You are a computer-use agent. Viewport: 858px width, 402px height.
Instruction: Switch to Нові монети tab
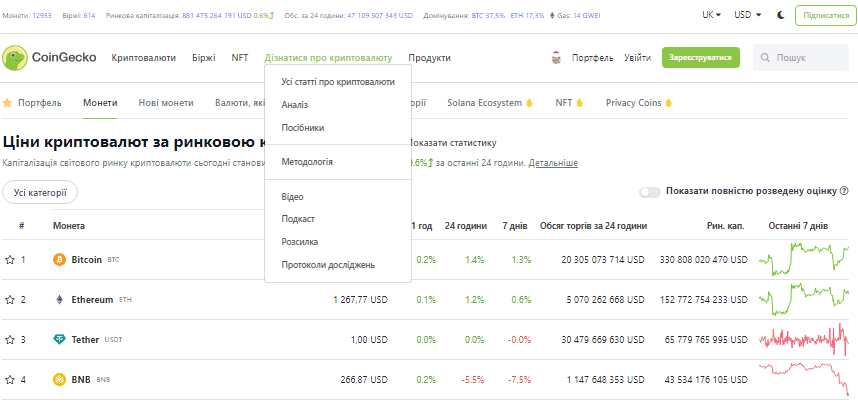point(166,103)
